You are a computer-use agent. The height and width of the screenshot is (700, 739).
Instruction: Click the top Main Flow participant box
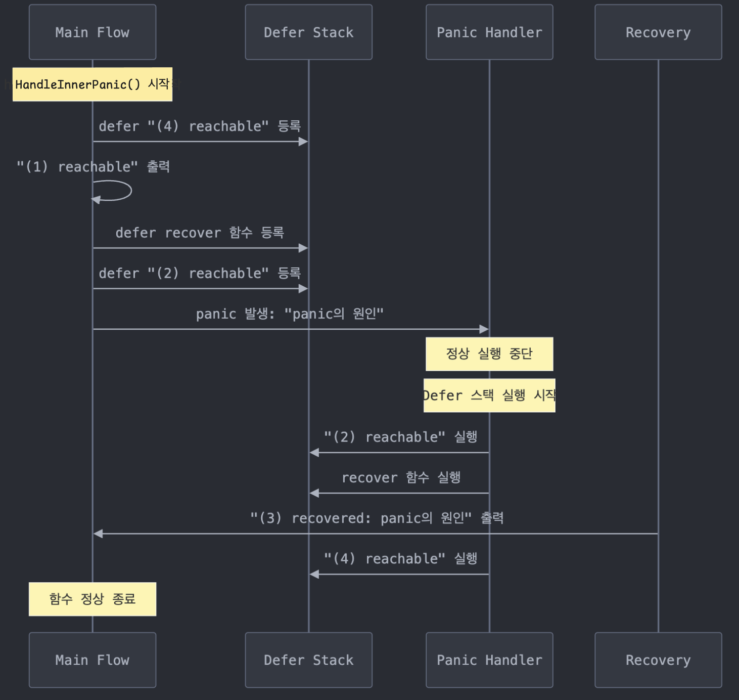click(x=92, y=32)
